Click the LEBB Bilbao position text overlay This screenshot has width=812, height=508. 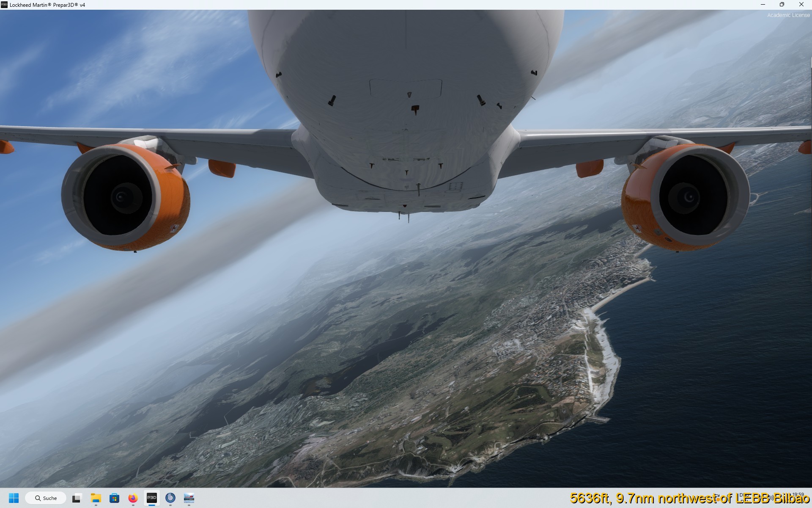(x=689, y=498)
